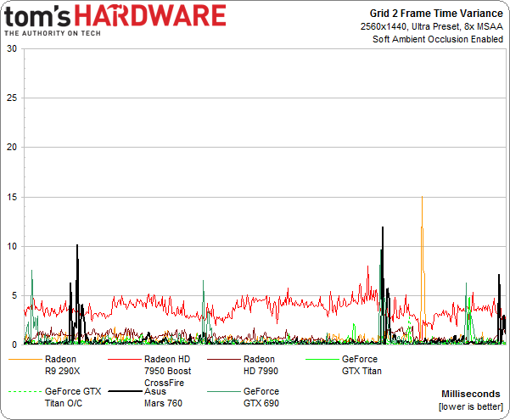Click the tom's HARDWARE logo
Viewport: 510px width, 420px height.
[115, 16]
